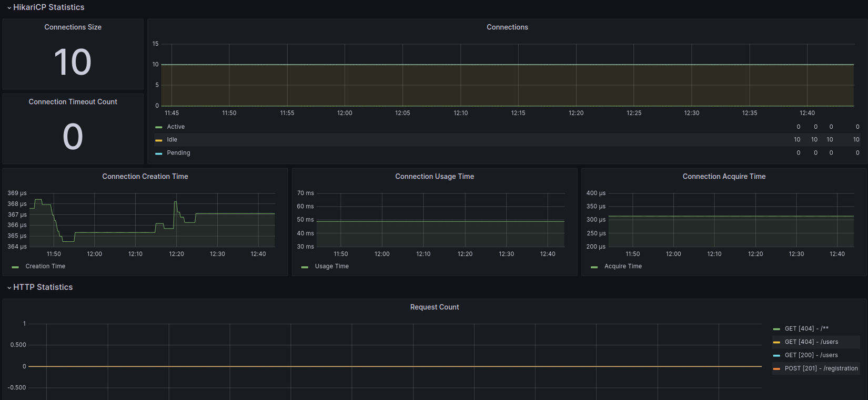
Task: Click the Request Count panel title
Action: [434, 307]
